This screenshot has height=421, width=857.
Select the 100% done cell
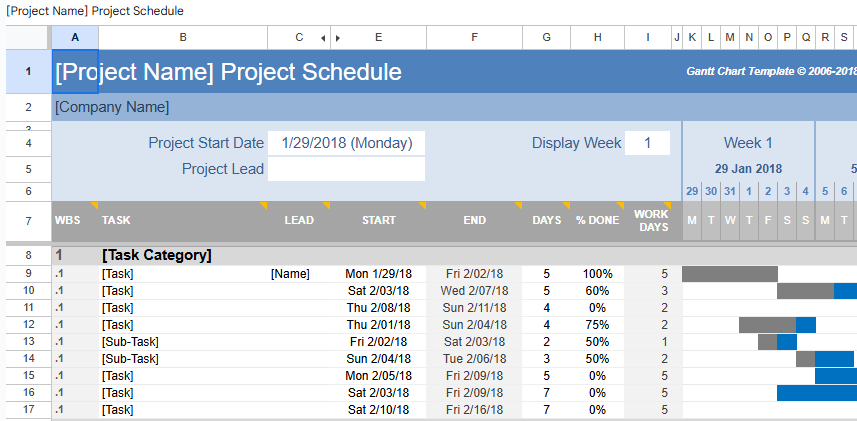pos(597,273)
